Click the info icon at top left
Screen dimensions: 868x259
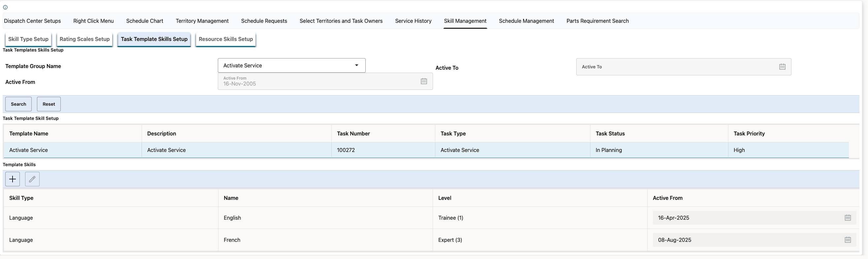coord(5,7)
